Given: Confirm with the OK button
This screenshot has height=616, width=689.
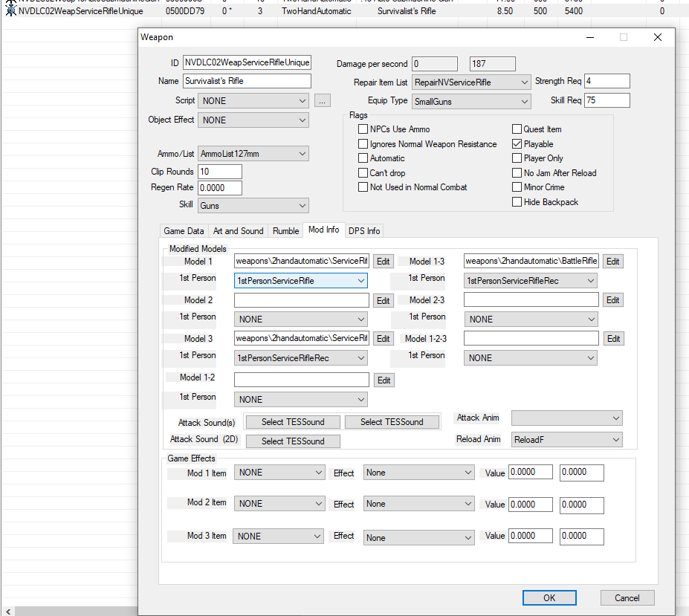Looking at the screenshot, I should click(549, 598).
